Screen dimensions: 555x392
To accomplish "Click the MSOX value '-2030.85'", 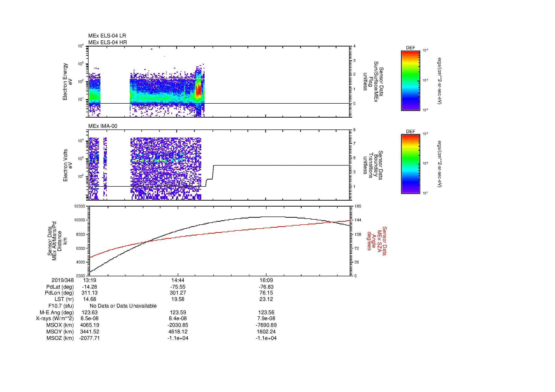I will tap(178, 325).
